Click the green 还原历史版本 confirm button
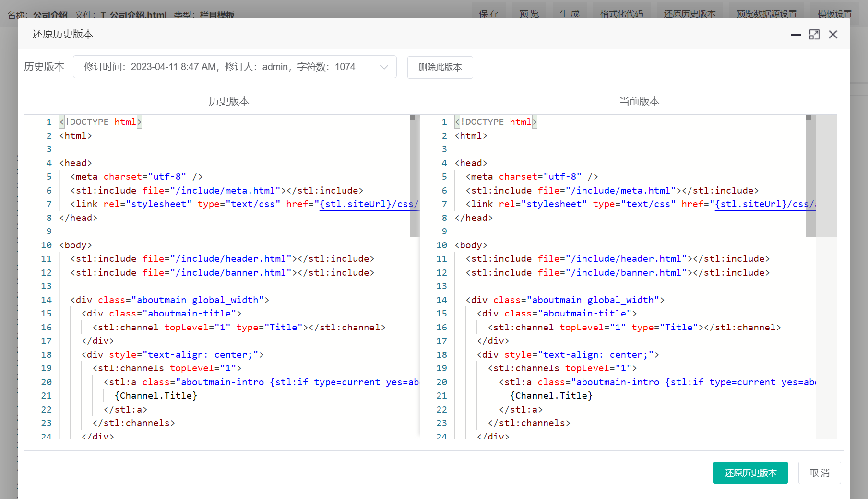This screenshot has width=868, height=499. coord(750,473)
